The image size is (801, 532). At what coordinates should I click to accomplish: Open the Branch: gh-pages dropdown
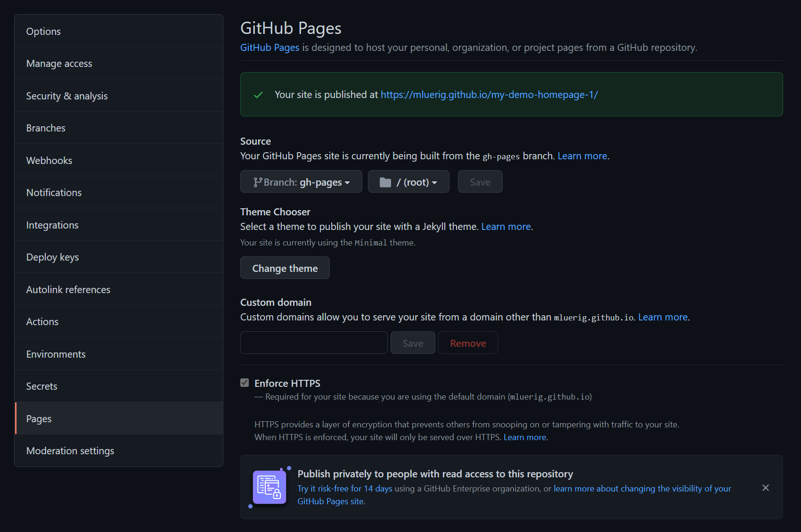(x=301, y=181)
